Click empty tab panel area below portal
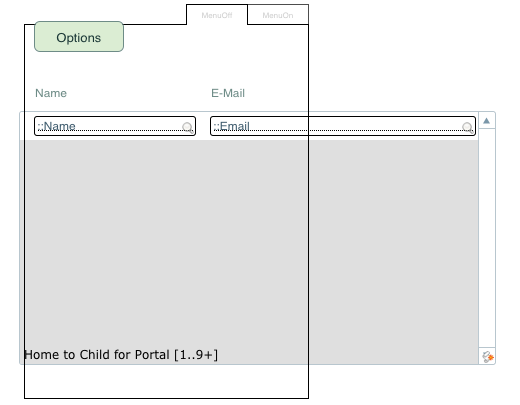The width and height of the screenshot is (520, 405). point(166,381)
